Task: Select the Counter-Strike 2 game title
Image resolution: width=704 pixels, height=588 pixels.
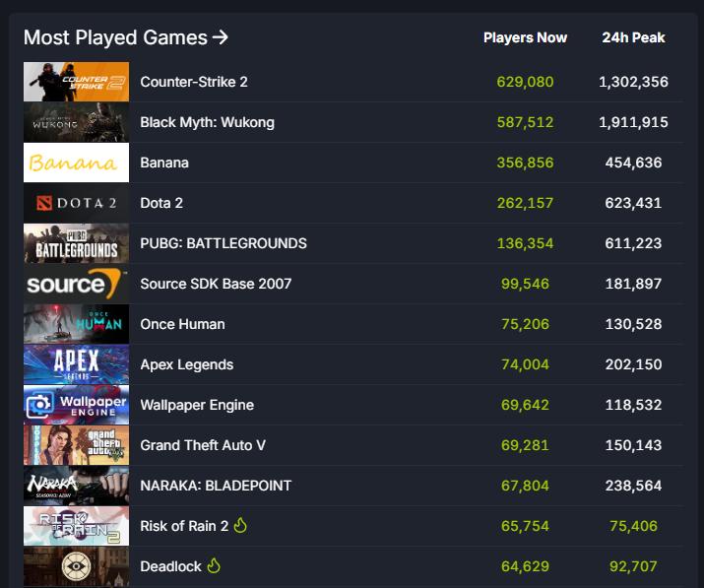Action: click(194, 82)
